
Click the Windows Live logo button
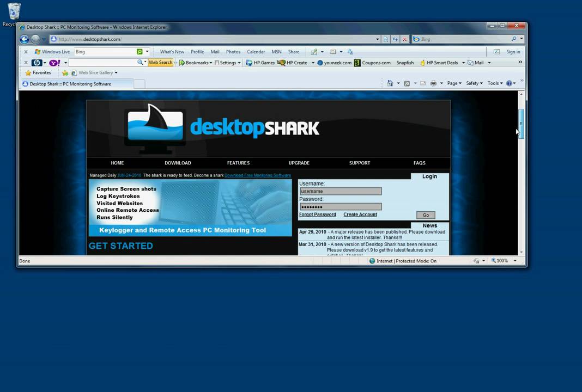pyautogui.click(x=52, y=52)
